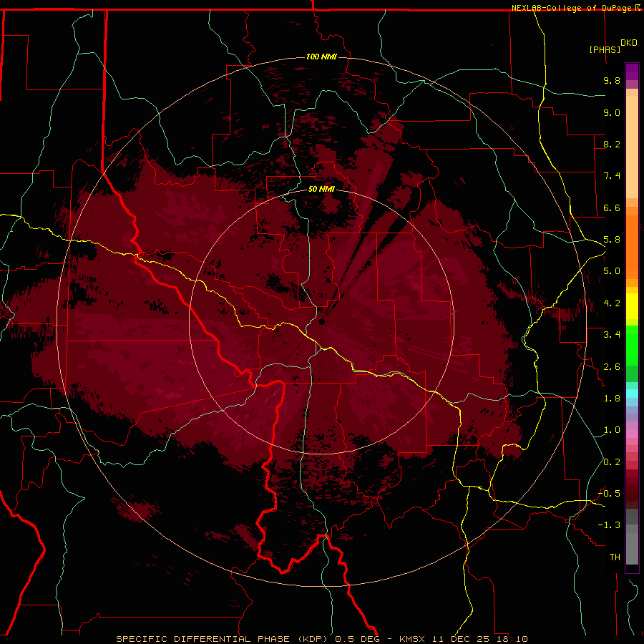Click the 100 NMI range ring label
Viewport: 644px width, 644px height.
pos(321,57)
